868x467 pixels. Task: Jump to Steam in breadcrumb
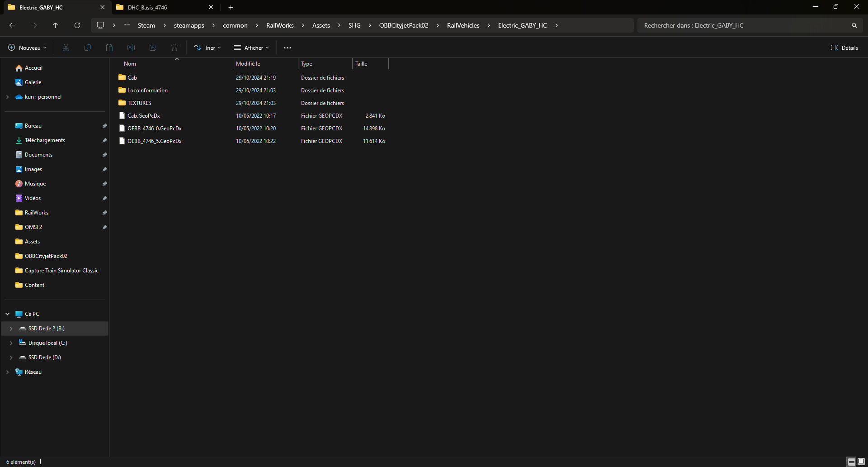pos(146,25)
